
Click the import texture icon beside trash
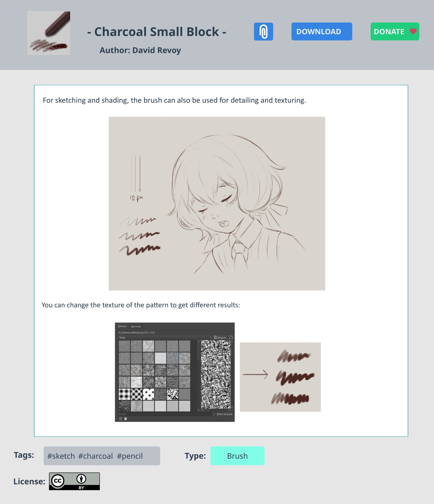click(x=121, y=419)
